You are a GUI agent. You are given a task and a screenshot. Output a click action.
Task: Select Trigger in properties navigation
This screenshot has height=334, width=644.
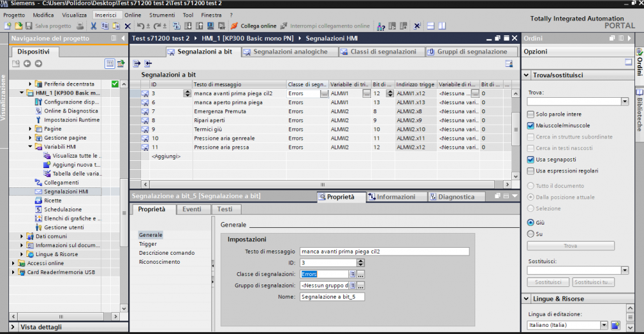148,244
